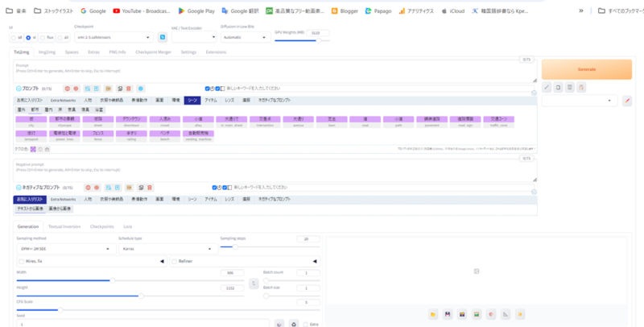Adjust the Sampling steps slider
The width and height of the screenshot is (644, 327).
coord(270,247)
